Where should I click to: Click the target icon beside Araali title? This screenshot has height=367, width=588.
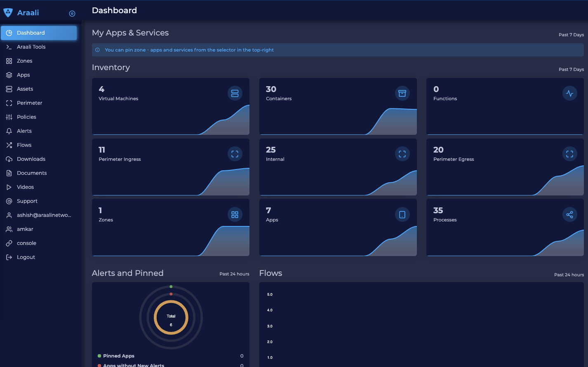(72, 14)
